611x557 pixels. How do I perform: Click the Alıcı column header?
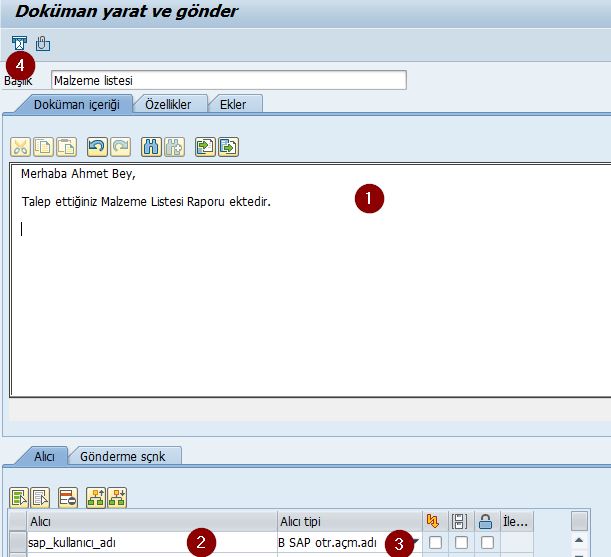click(152, 522)
